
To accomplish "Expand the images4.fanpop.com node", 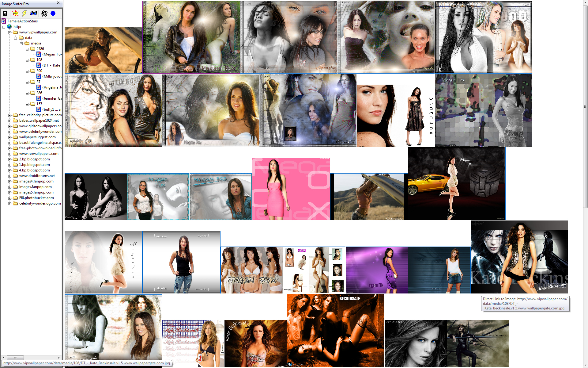I will pyautogui.click(x=9, y=181).
